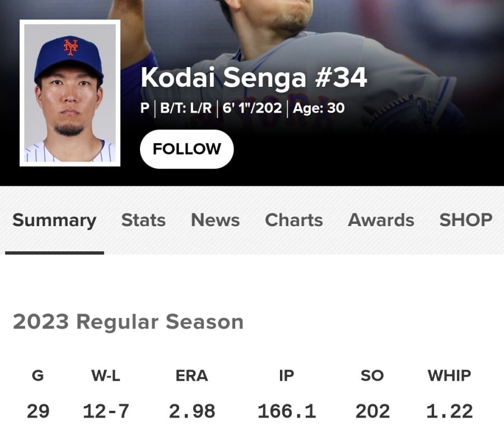Click the ERA value 2.98
Screen dimensions: 504x436
click(x=193, y=411)
